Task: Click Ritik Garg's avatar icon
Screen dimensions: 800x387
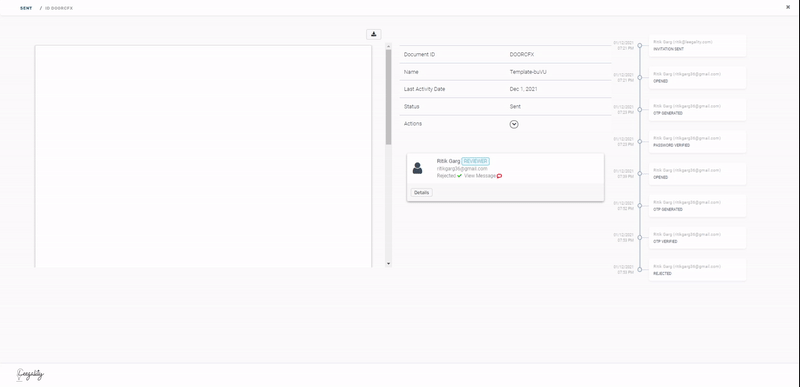Action: (417, 168)
